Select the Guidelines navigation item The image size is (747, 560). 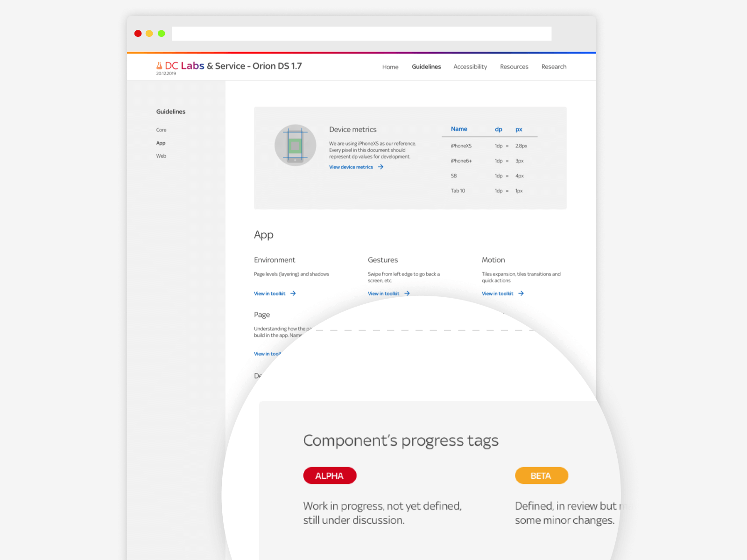coord(426,67)
